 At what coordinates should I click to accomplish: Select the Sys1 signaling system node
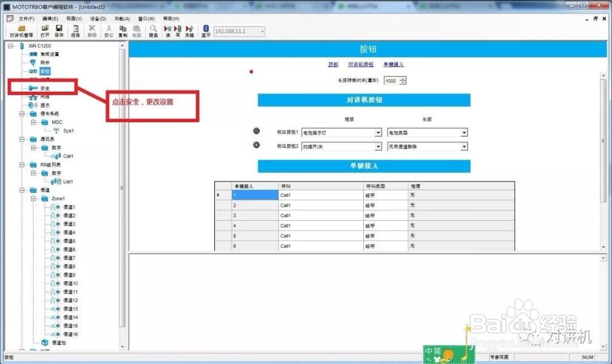pos(69,131)
